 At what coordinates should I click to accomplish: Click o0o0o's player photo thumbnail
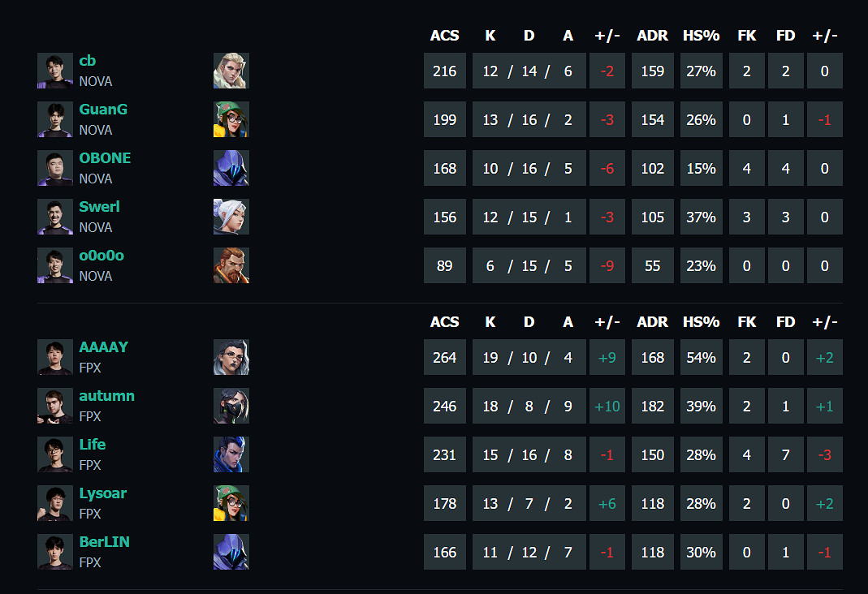(x=55, y=266)
